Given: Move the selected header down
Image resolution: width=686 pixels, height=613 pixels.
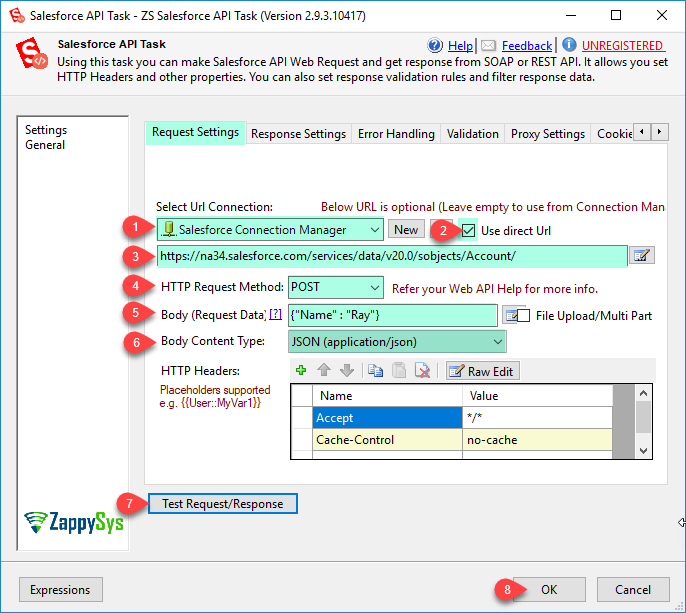Looking at the screenshot, I should click(347, 371).
